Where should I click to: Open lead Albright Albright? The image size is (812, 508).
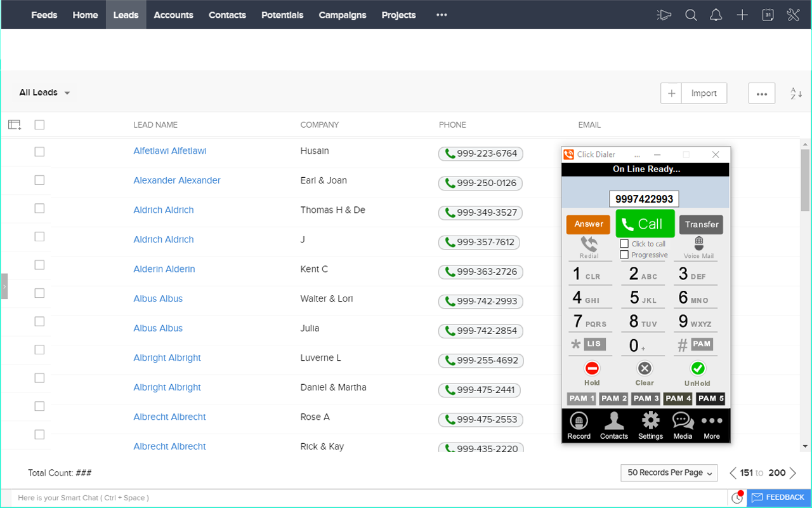[167, 358]
